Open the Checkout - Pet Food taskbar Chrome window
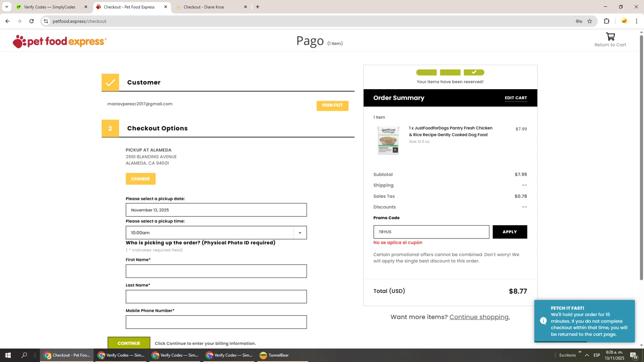 [x=67, y=355]
